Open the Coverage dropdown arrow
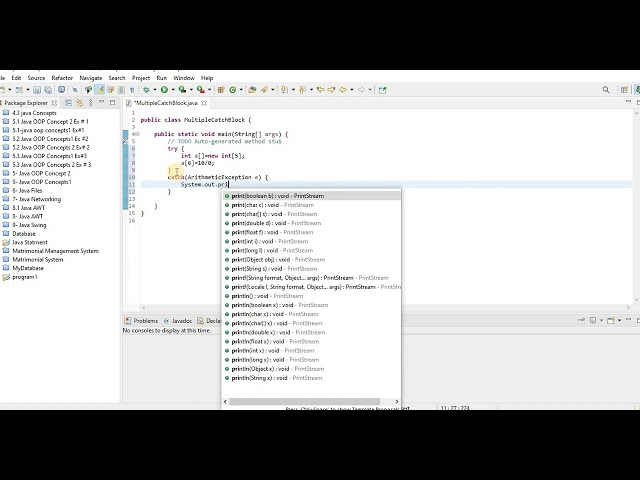640x480 pixels. [191, 90]
